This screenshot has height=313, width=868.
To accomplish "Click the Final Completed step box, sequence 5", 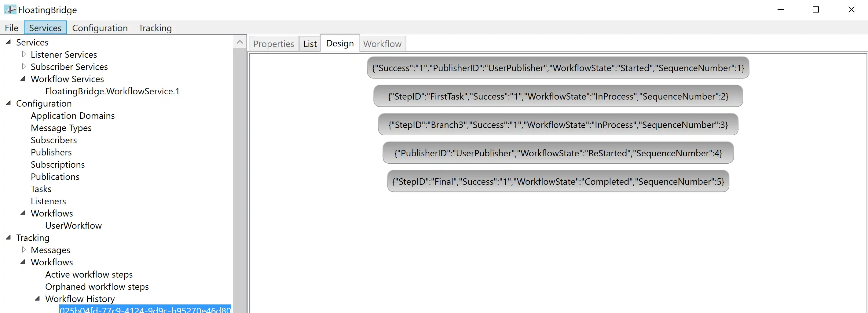I will pos(558,181).
